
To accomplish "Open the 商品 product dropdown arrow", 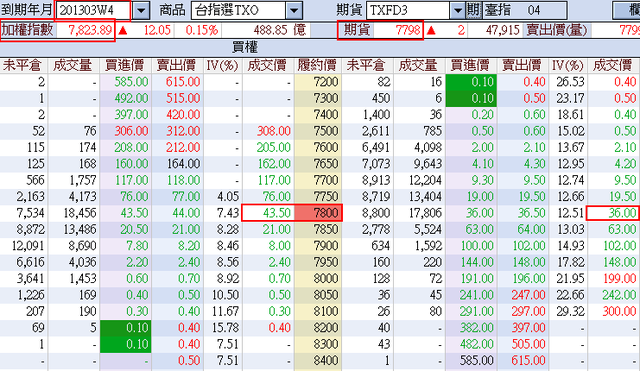I will click(x=294, y=10).
